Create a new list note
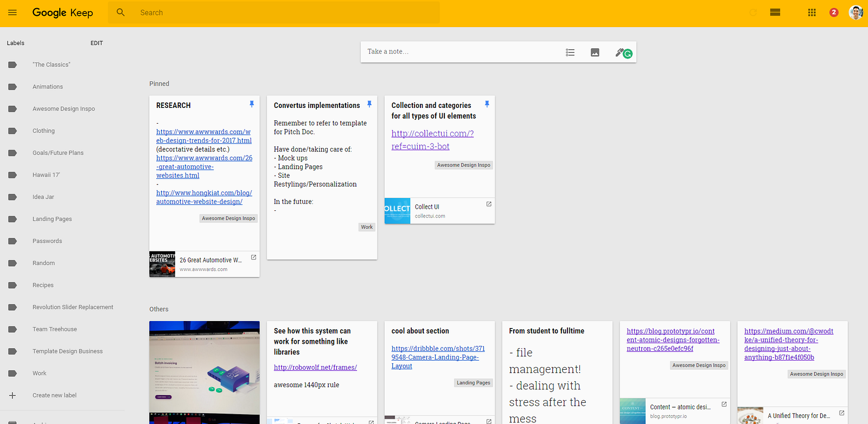The image size is (868, 424). point(570,52)
